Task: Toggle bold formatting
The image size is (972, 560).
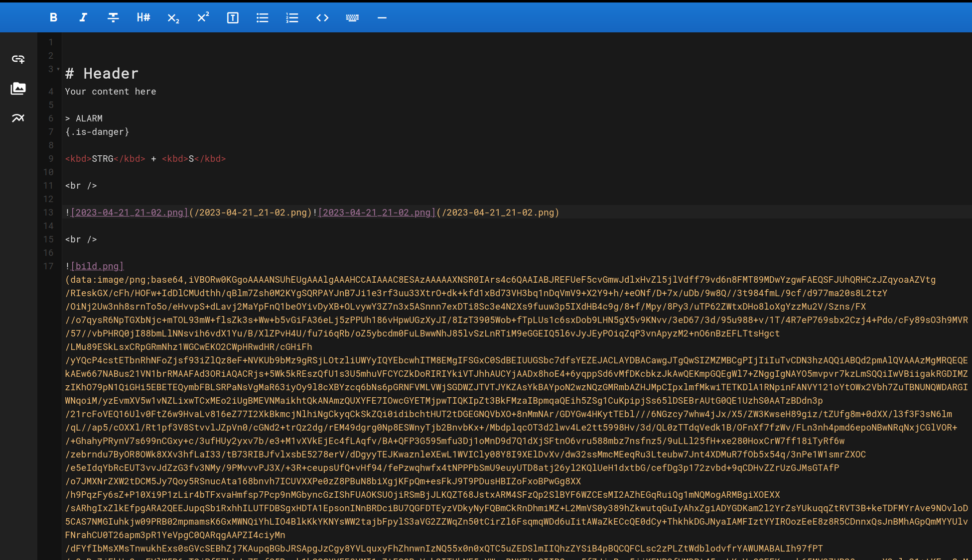Action: 53,18
